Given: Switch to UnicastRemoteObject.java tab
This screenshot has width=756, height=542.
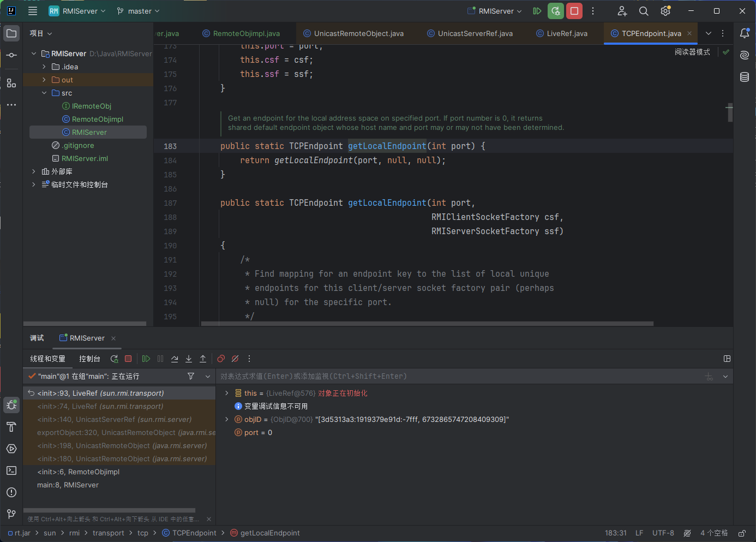Looking at the screenshot, I should click(x=353, y=33).
